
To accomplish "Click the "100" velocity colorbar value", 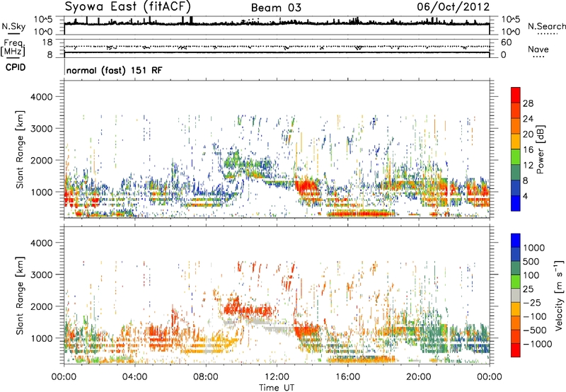I will coord(531,275).
